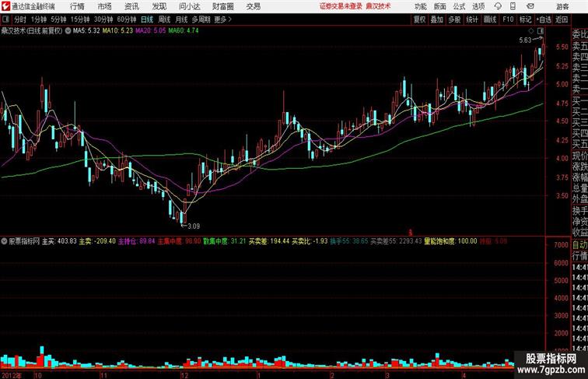Click the 标记 mark button
Screen dimensions: 588x379
pos(525,19)
